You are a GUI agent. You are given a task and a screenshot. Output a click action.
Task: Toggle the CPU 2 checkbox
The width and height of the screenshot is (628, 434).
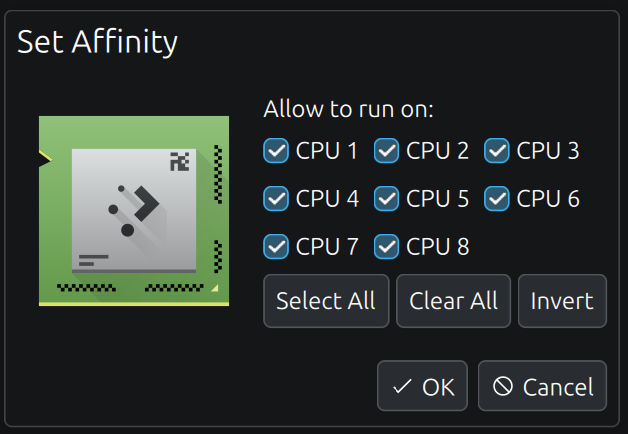pos(386,151)
